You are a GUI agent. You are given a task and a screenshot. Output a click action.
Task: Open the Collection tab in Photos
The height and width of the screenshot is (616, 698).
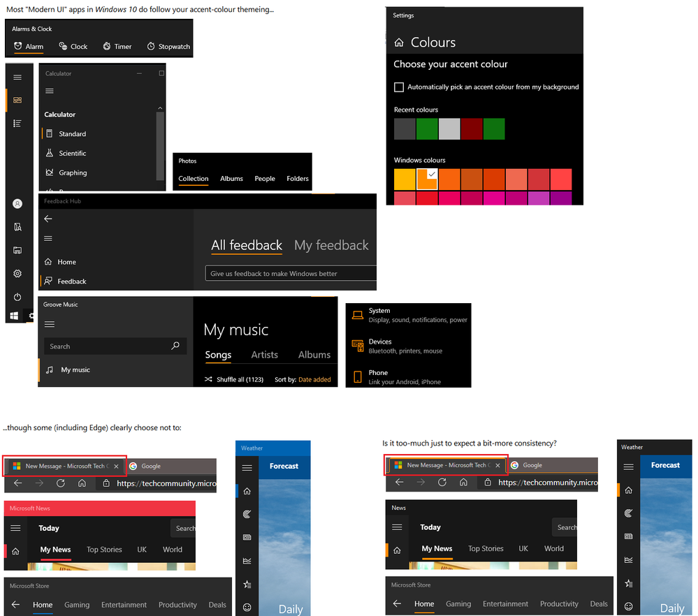194,179
